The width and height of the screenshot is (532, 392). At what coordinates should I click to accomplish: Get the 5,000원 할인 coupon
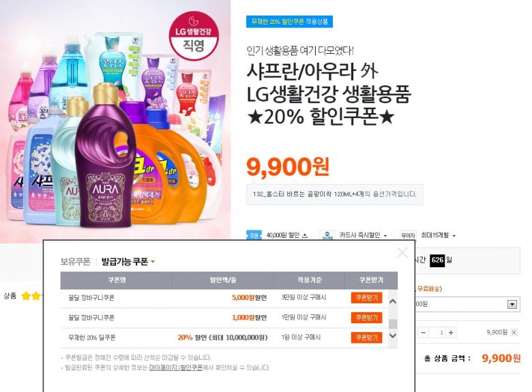(366, 298)
